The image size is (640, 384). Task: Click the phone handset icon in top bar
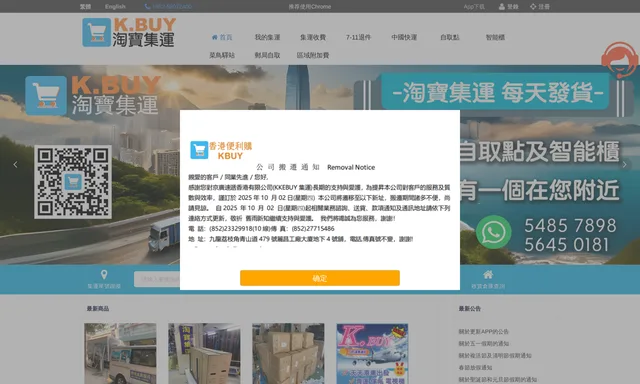147,7
